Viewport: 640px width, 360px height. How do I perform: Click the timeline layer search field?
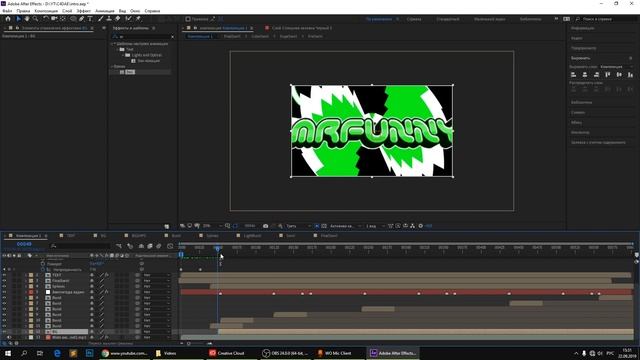point(80,246)
